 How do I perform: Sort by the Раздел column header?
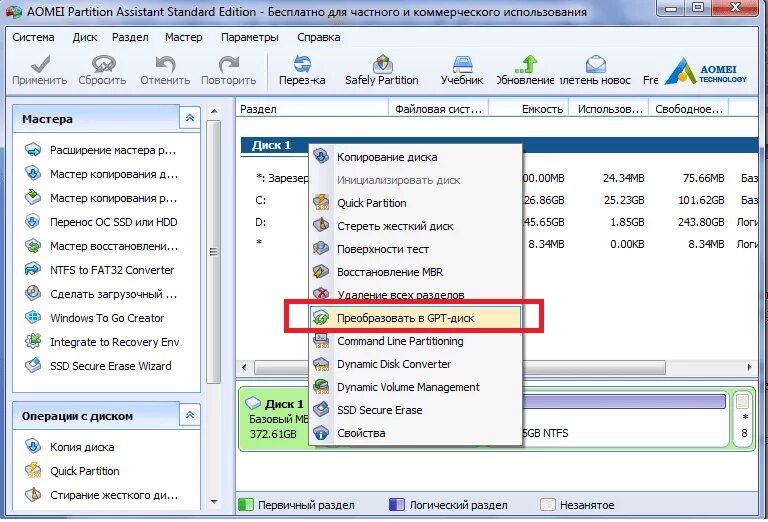(312, 109)
